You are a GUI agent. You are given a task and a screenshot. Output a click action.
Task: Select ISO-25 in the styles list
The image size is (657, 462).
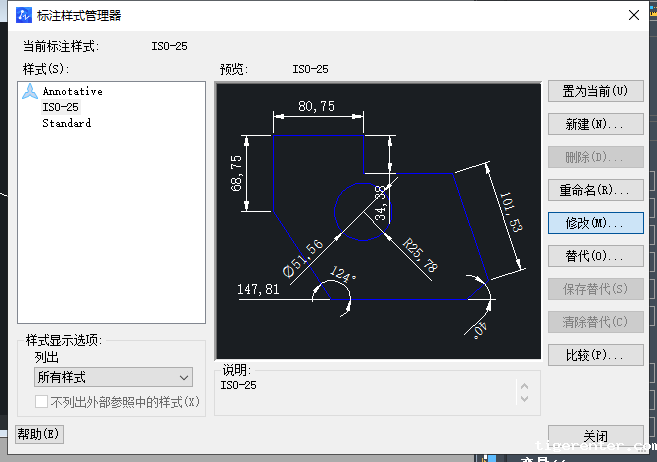tap(60, 107)
